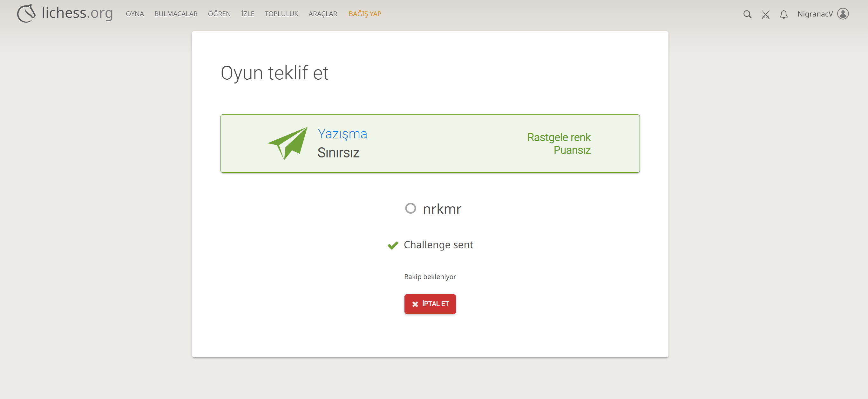Screen dimensions: 868x399
Task: Open the ARAÇLAR menu
Action: (x=322, y=14)
